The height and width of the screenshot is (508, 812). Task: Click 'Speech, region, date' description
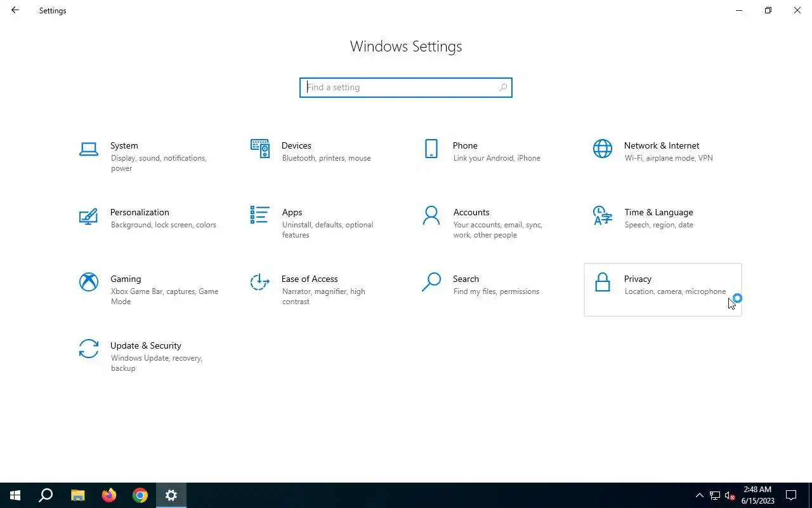click(x=659, y=225)
